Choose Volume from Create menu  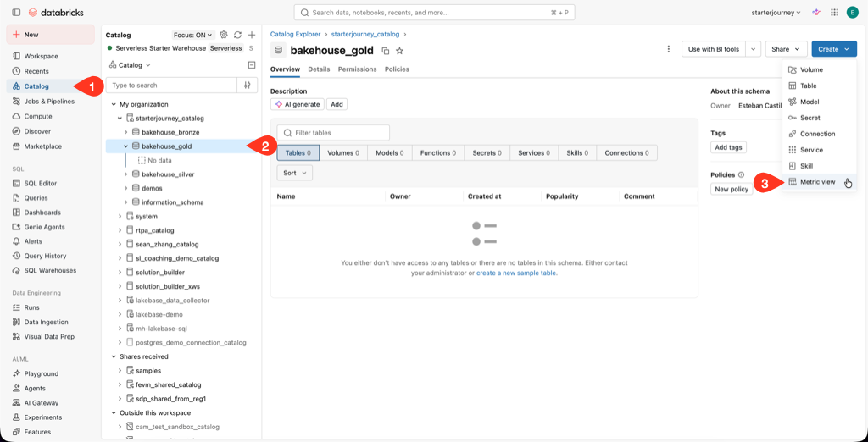coord(820,69)
